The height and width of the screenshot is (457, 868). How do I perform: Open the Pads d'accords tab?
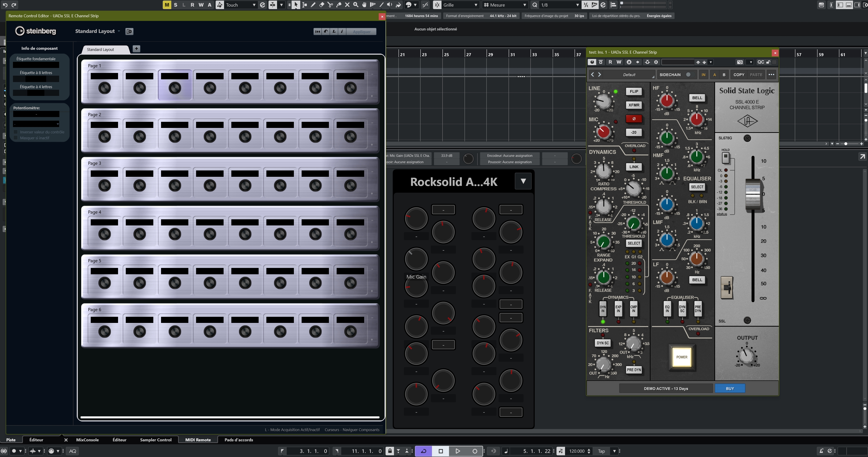tap(239, 440)
